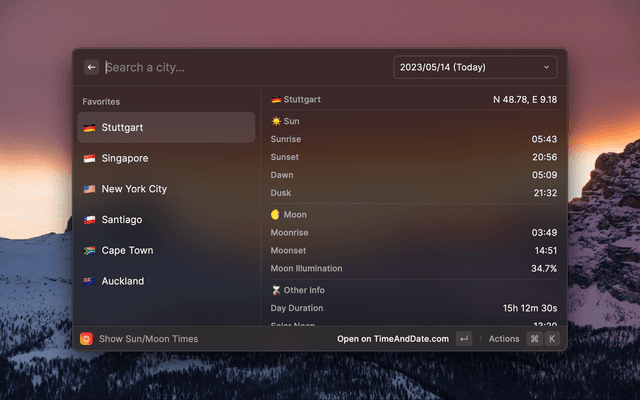
Task: Click the New Zealand flag next to Auckland
Action: point(89,281)
